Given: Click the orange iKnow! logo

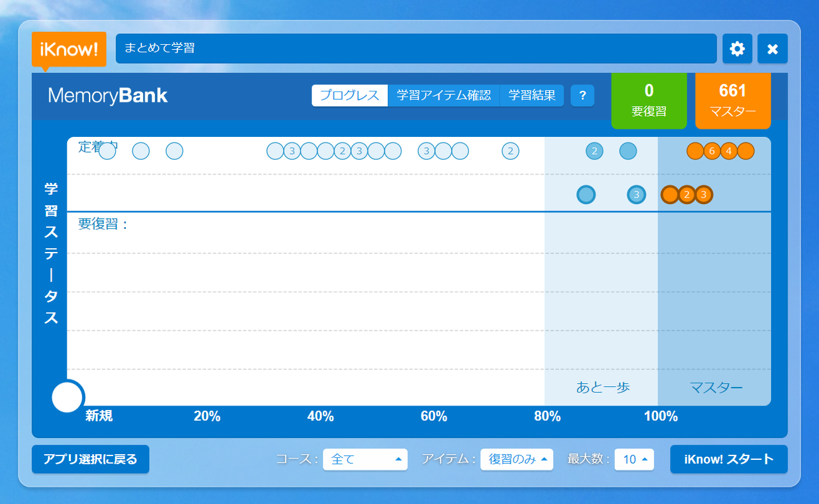Looking at the screenshot, I should click(x=69, y=49).
